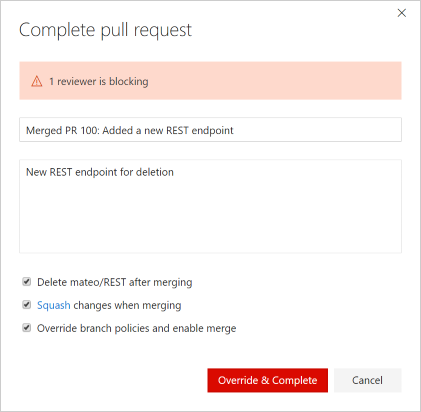
Task: Focus the description text area
Action: (x=210, y=206)
